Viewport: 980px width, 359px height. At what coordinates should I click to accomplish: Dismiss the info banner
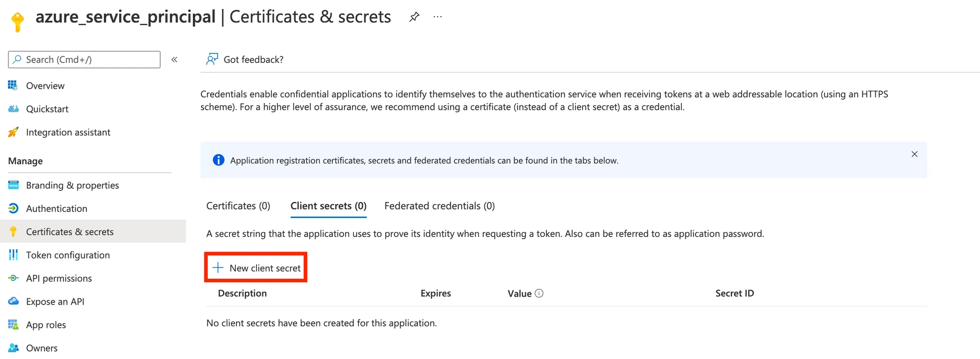914,154
